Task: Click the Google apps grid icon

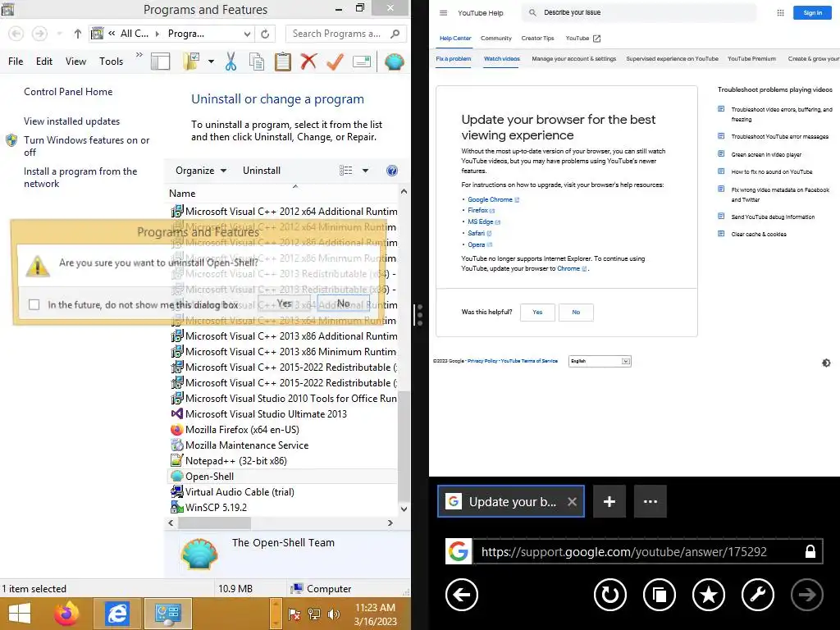Action: [781, 13]
